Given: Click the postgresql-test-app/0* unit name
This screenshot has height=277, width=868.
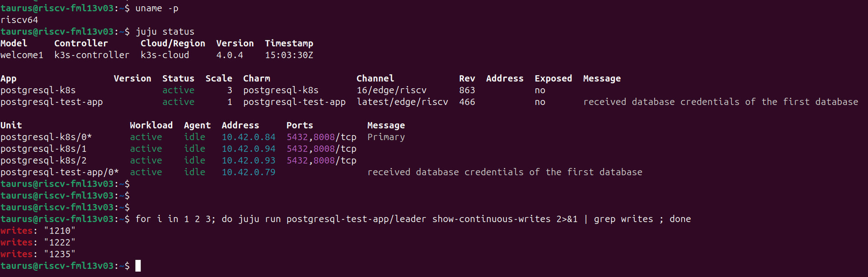Looking at the screenshot, I should point(60,172).
